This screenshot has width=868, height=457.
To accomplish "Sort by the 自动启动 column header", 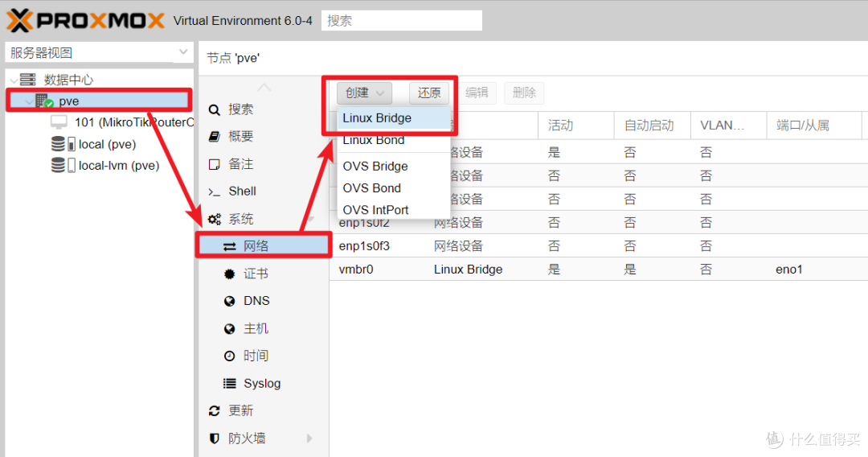I will point(652,126).
